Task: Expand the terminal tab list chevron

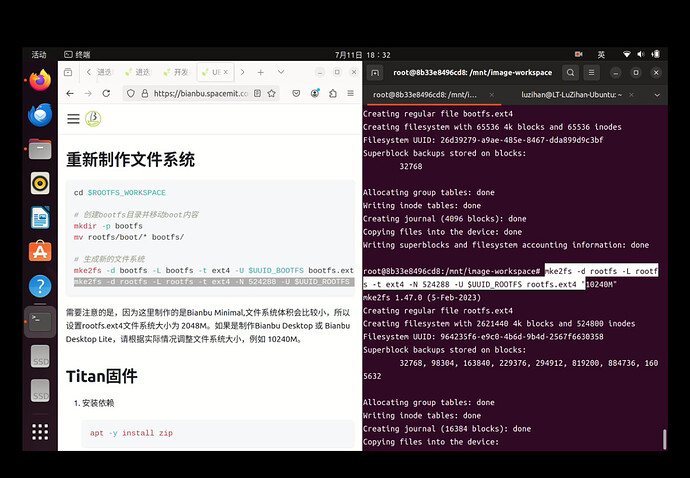Action: pyautogui.click(x=657, y=95)
